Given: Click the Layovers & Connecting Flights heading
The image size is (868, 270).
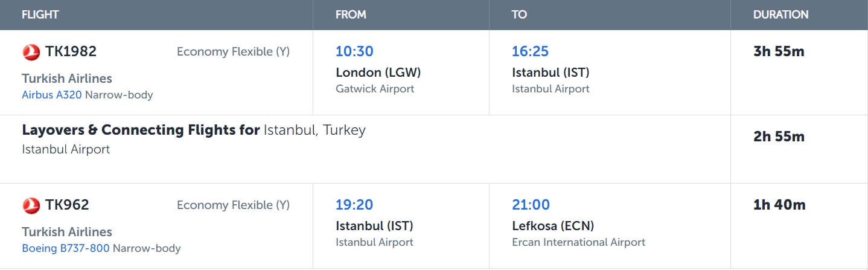Looking at the screenshot, I should [x=141, y=130].
